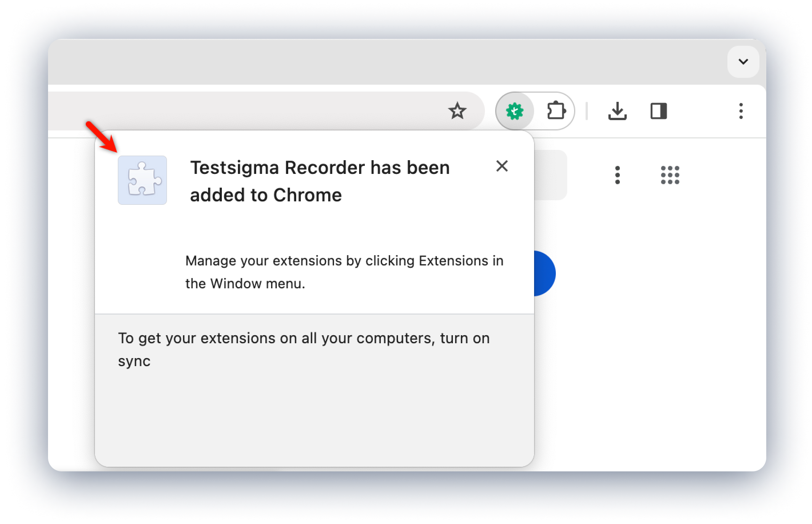Show downloads with the download tray icon

click(x=617, y=111)
